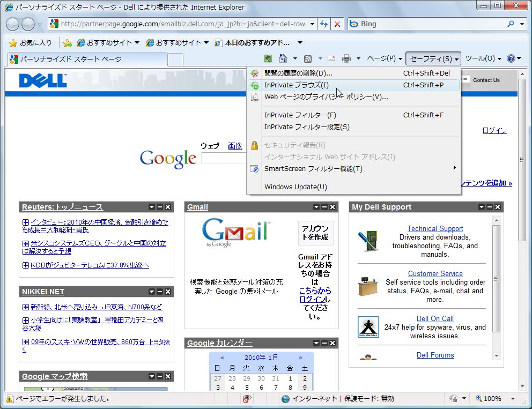The width and height of the screenshot is (532, 409).
Task: Click the Add to Favorites Bar icon
Action: [68, 43]
